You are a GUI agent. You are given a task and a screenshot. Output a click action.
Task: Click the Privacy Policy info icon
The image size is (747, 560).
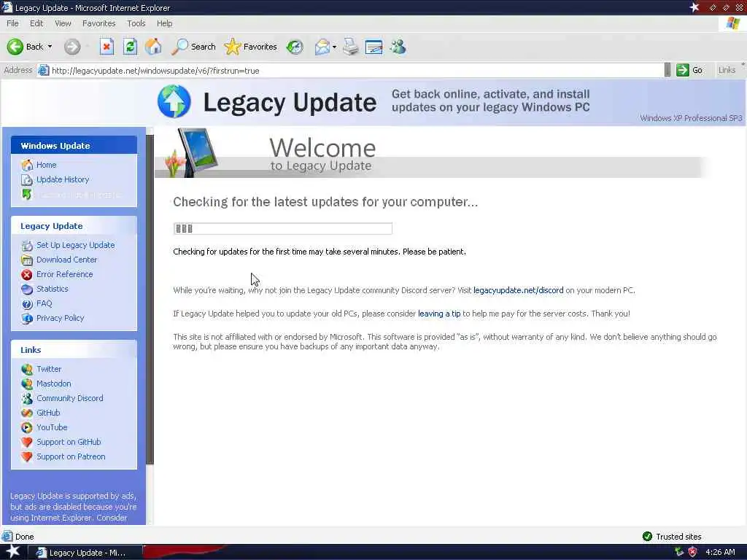[x=27, y=318]
